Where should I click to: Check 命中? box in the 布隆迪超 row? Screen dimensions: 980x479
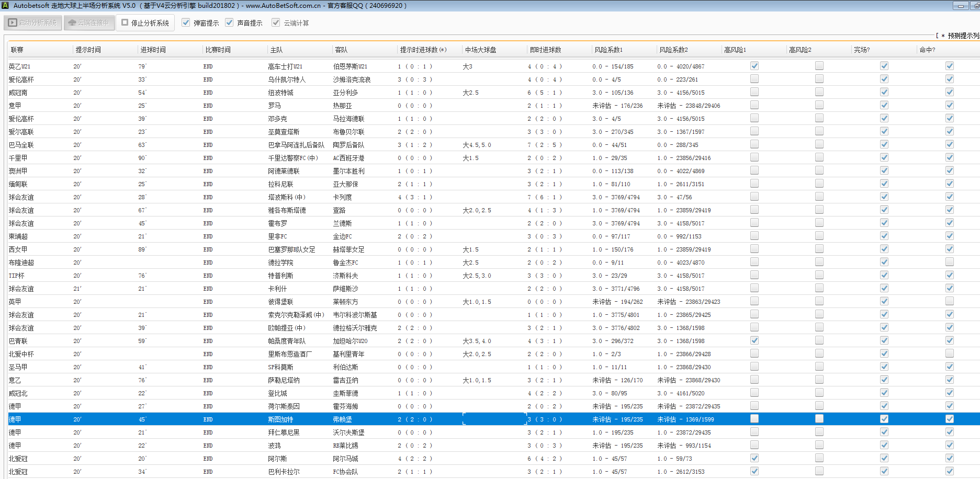pyautogui.click(x=949, y=262)
